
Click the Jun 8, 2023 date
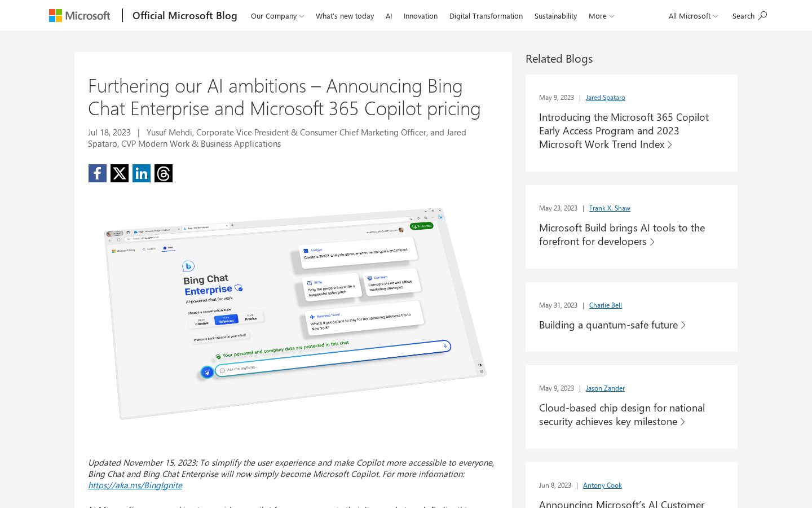click(555, 485)
